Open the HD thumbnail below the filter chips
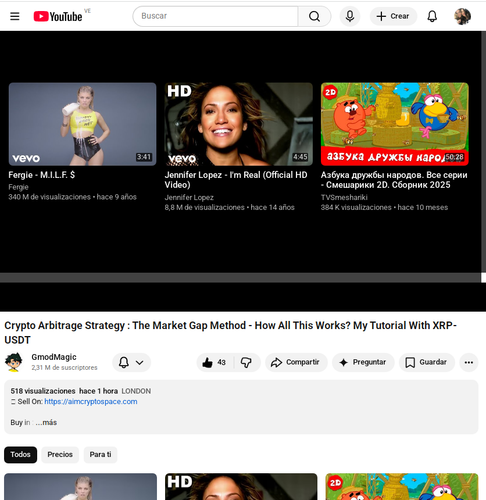Image resolution: width=486 pixels, height=500 pixels. tap(241, 487)
